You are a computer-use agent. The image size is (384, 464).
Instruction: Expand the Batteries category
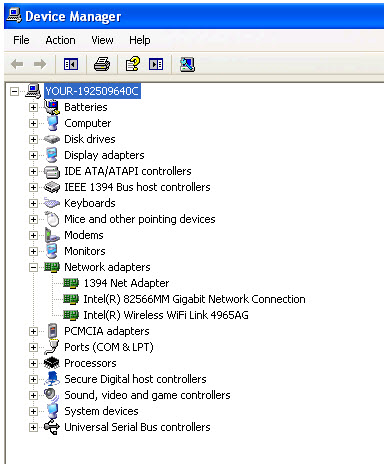pyautogui.click(x=33, y=107)
